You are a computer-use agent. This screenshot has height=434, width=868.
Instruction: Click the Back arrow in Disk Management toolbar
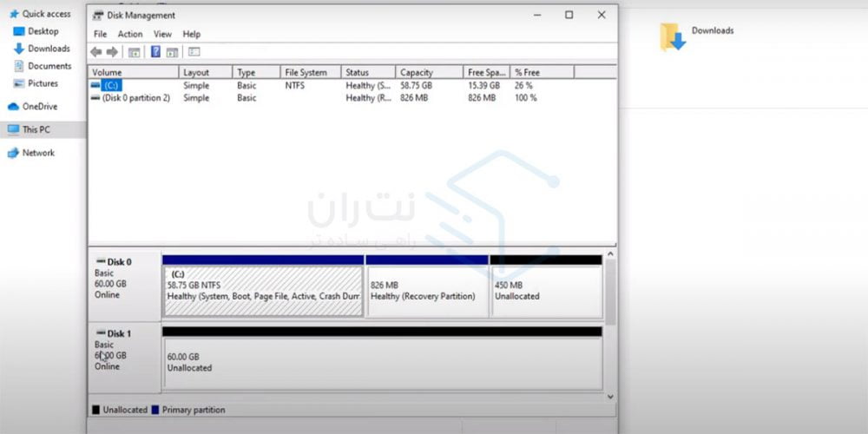point(96,52)
